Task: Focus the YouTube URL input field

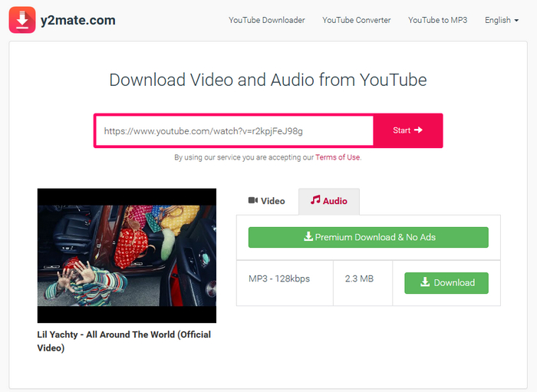Action: 235,130
